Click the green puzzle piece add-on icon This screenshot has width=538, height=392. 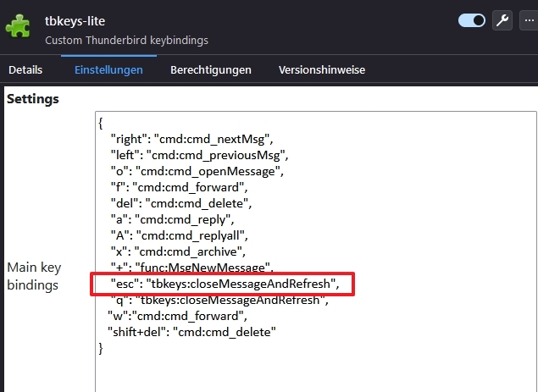(18, 26)
